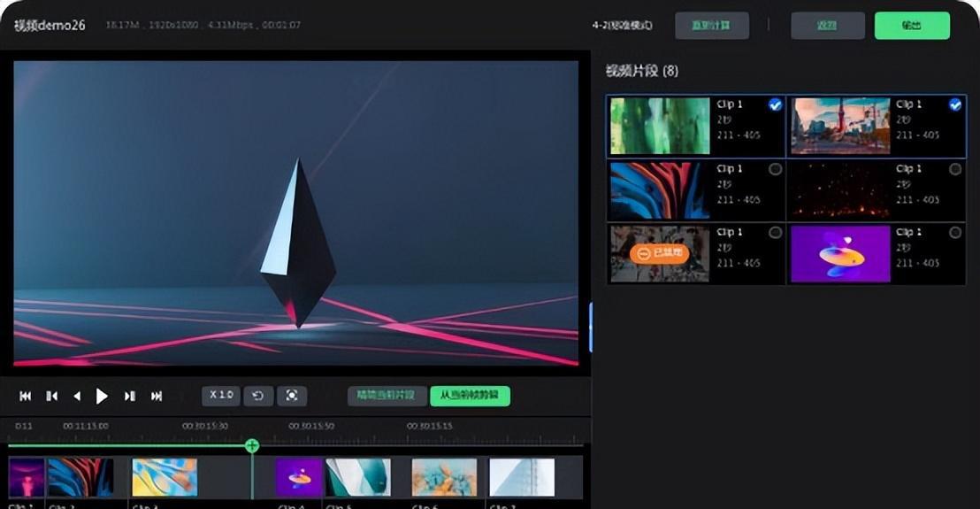Image resolution: width=980 pixels, height=509 pixels.
Task: Click timeline timestamp 00:11:15:00
Action: pos(86,426)
